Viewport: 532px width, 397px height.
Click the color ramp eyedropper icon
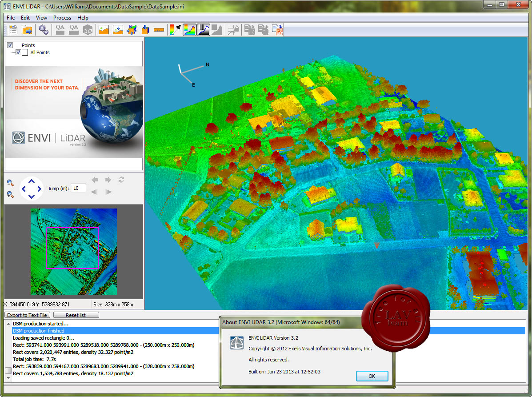tap(175, 30)
